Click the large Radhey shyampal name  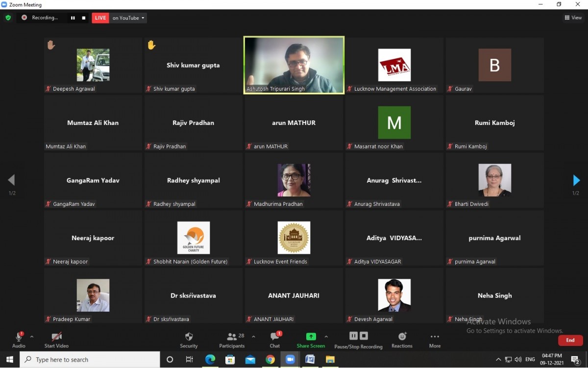point(194,180)
